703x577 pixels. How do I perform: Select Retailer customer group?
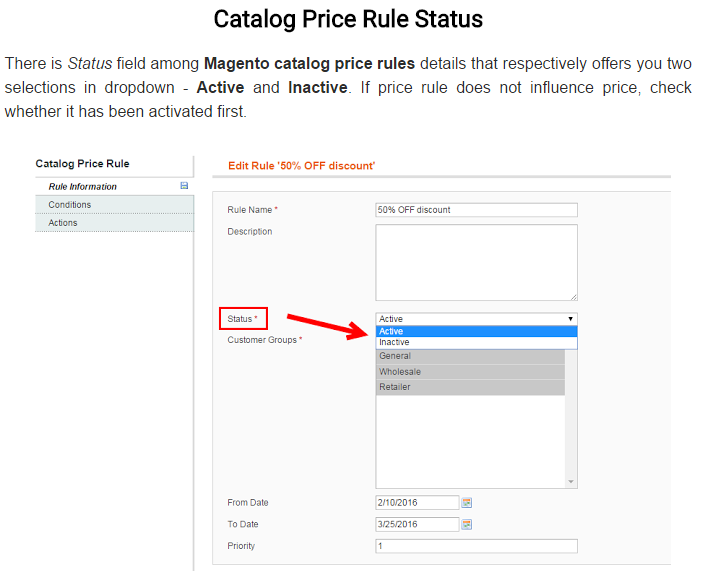[470, 387]
